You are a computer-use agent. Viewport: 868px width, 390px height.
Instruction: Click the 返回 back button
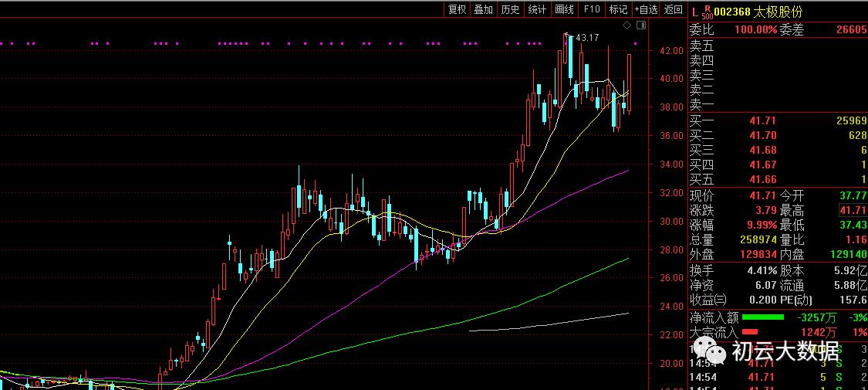click(x=673, y=8)
